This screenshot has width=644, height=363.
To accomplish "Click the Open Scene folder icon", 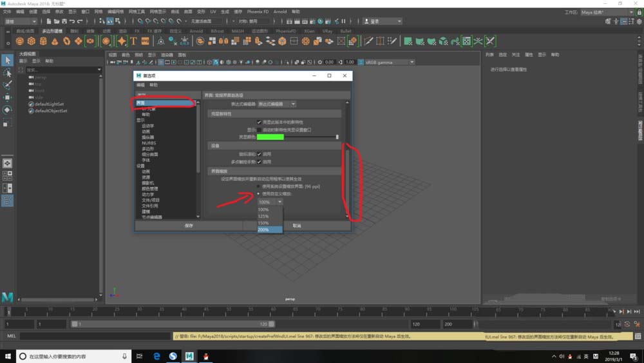I will coord(57,21).
